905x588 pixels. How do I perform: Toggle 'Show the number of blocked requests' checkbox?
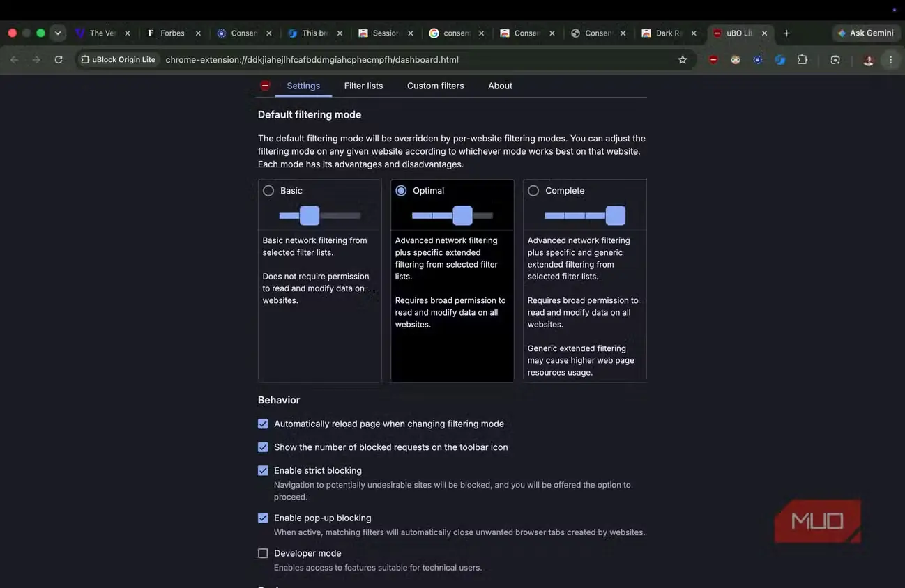click(x=263, y=447)
